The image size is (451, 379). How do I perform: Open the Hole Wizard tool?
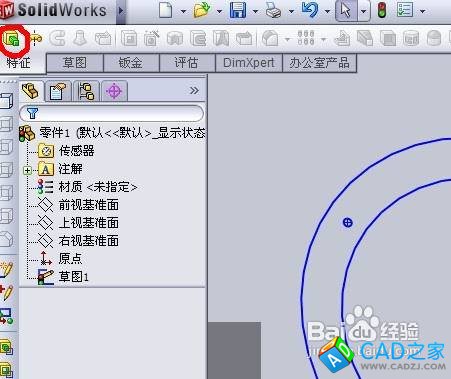pos(152,39)
